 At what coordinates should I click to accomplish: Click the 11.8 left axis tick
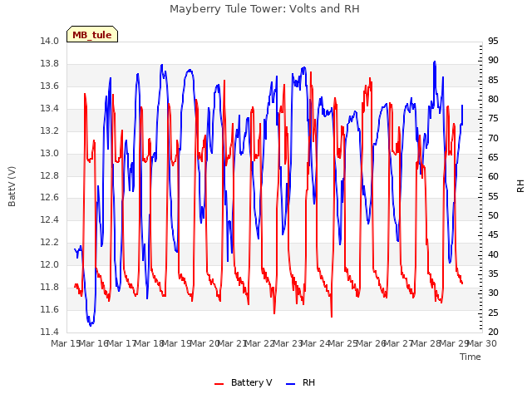point(50,288)
